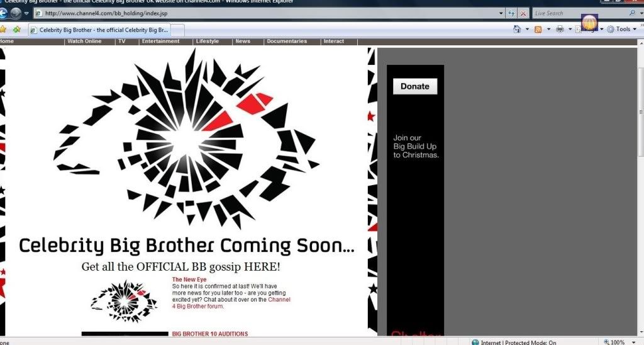Click the Home page toolbar icon
The height and width of the screenshot is (345, 644).
[517, 29]
